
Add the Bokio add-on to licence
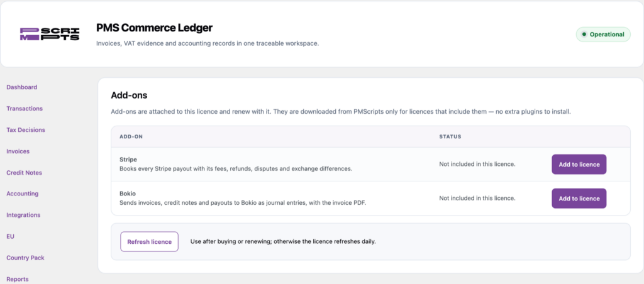click(579, 198)
